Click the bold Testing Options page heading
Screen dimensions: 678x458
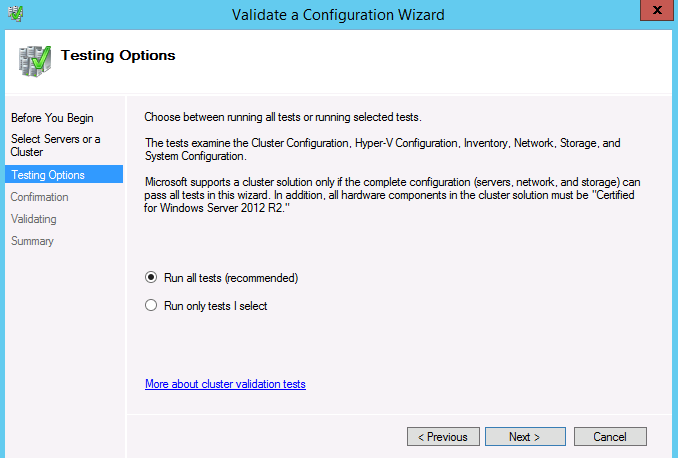click(x=118, y=56)
